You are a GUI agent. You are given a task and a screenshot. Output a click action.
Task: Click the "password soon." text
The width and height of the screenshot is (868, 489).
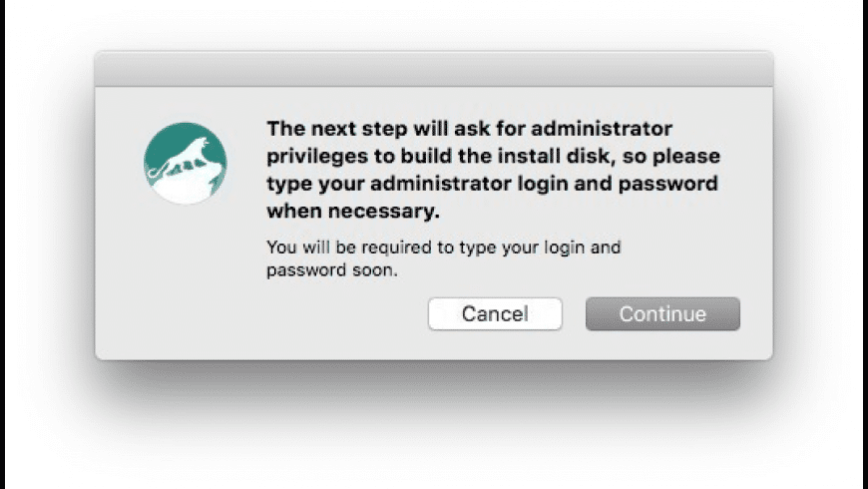coord(332,270)
